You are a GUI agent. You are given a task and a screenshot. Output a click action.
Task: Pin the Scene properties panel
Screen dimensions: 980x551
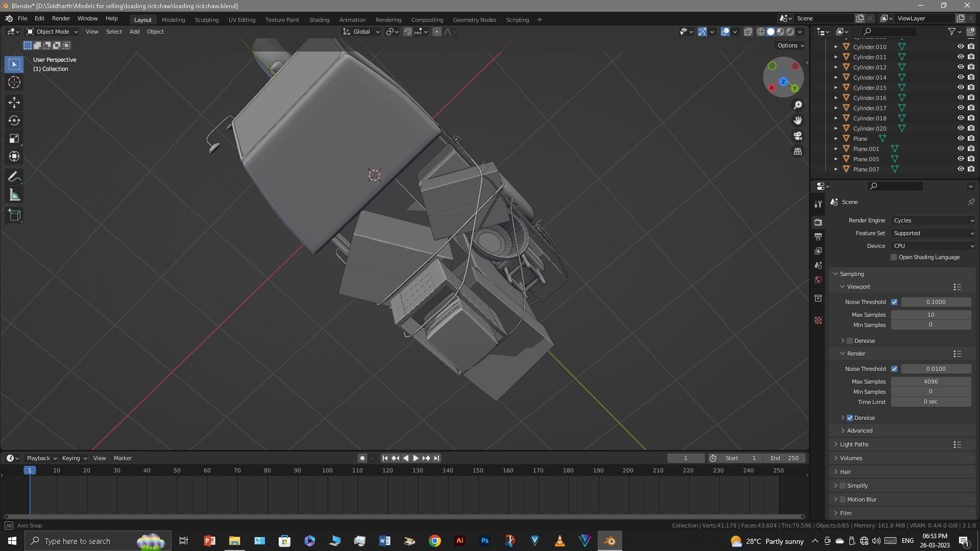(x=971, y=202)
